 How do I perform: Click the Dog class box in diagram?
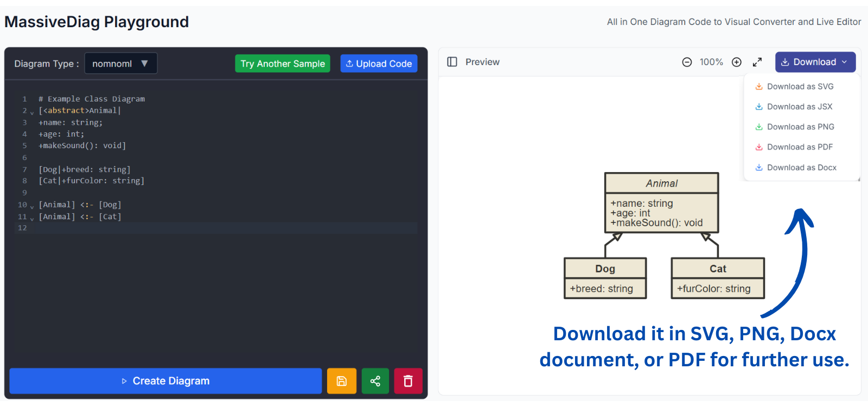[x=605, y=278]
